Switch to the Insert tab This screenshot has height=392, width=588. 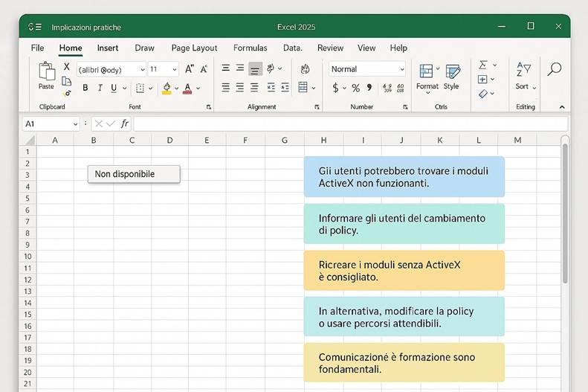[108, 48]
